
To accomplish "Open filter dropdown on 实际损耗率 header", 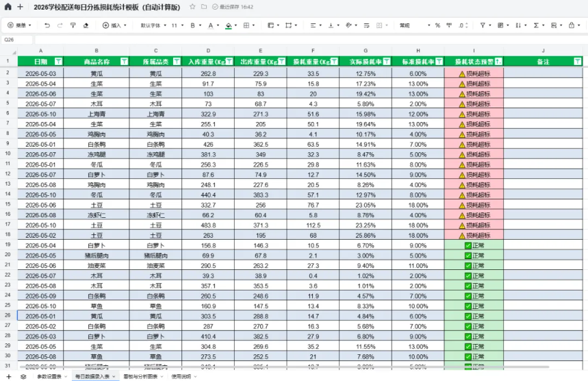I will (387, 62).
